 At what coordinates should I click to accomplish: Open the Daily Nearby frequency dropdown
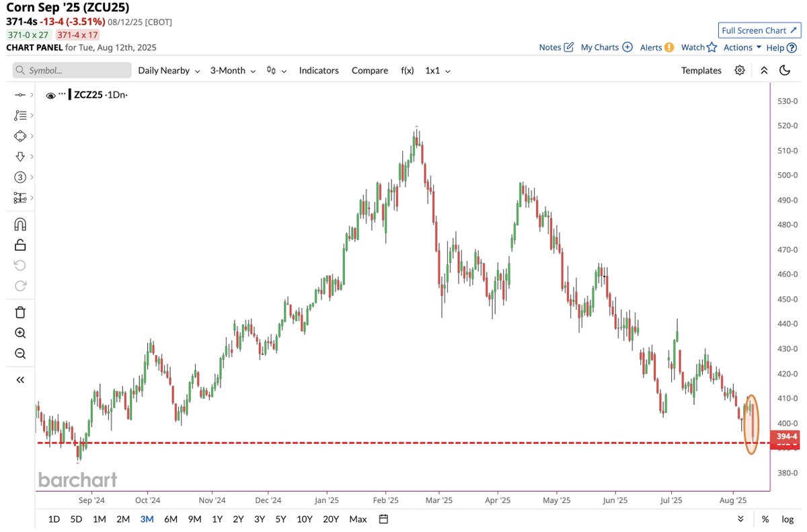[x=168, y=70]
